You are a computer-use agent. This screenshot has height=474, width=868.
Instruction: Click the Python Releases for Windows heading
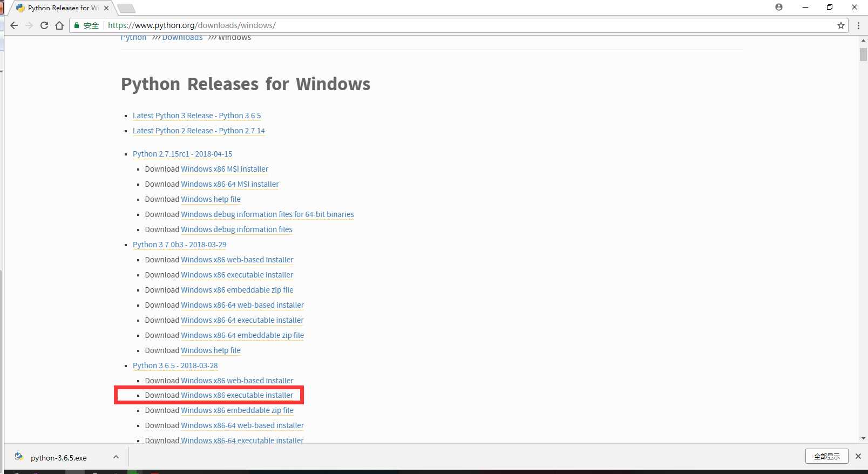pos(246,84)
